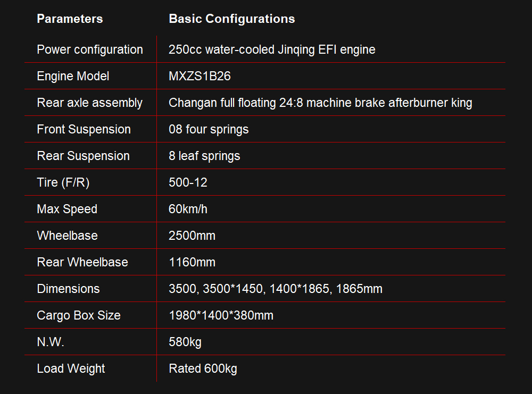The width and height of the screenshot is (532, 394).
Task: Select the Rear axle assembly label
Action: (89, 103)
